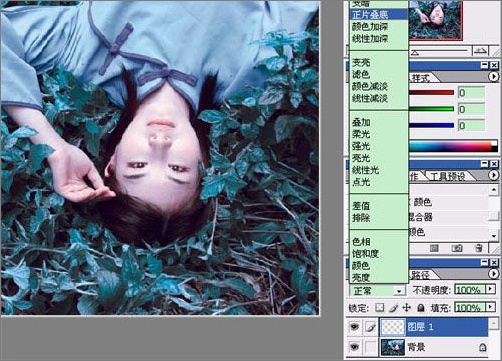The image size is (502, 361).
Task: Open history panel flyout menu arrow
Action: (x=494, y=175)
